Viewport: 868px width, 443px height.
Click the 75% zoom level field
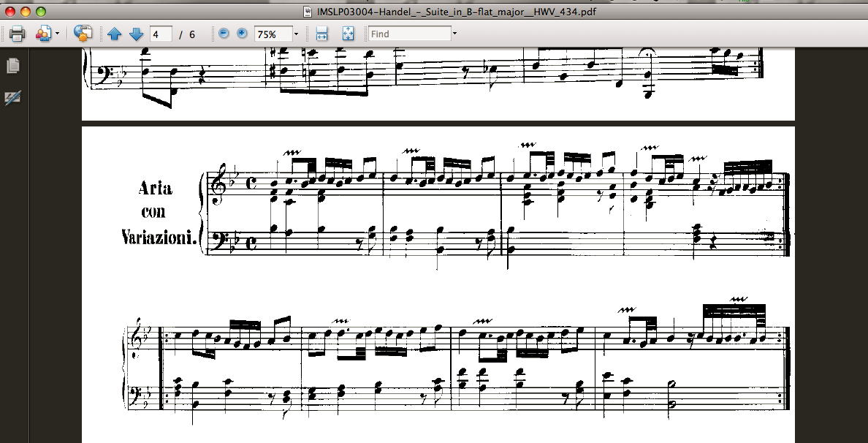pos(273,34)
